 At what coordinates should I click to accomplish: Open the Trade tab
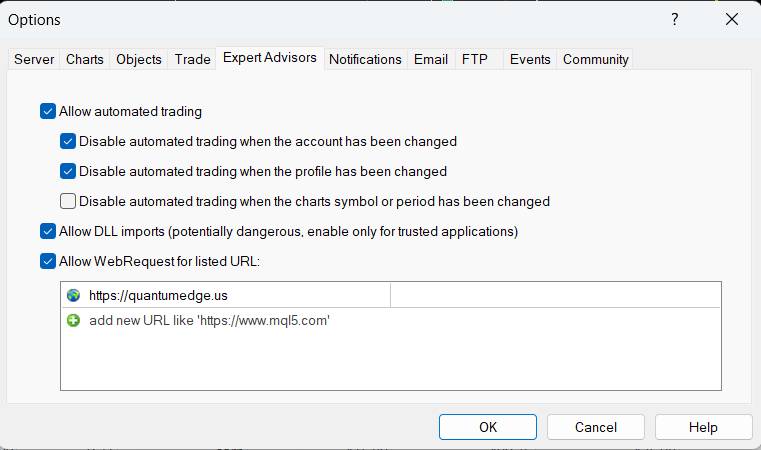(x=192, y=60)
